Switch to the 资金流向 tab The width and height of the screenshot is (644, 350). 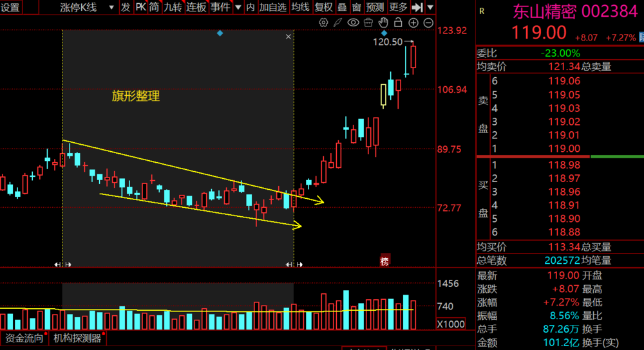click(24, 338)
